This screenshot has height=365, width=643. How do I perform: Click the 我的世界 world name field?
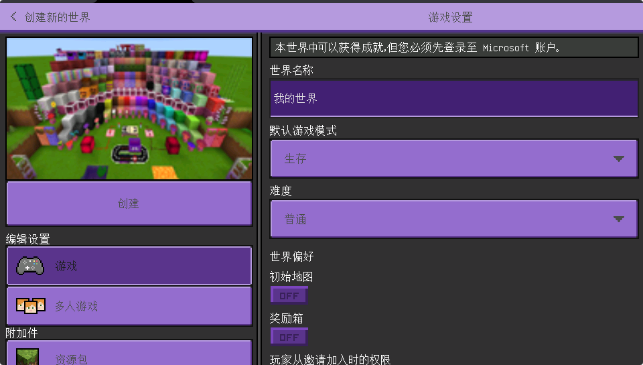tap(454, 98)
